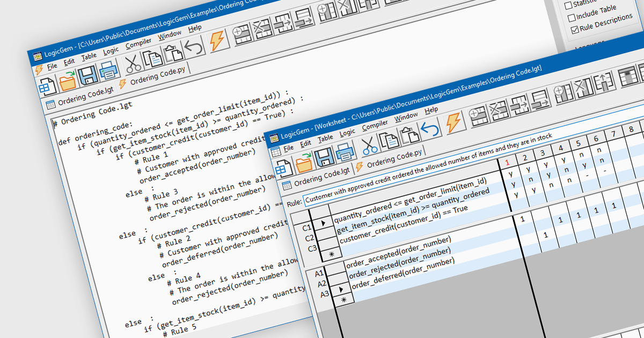Open Compiler menu in Worksheet window
The height and width of the screenshot is (338, 644).
click(375, 126)
